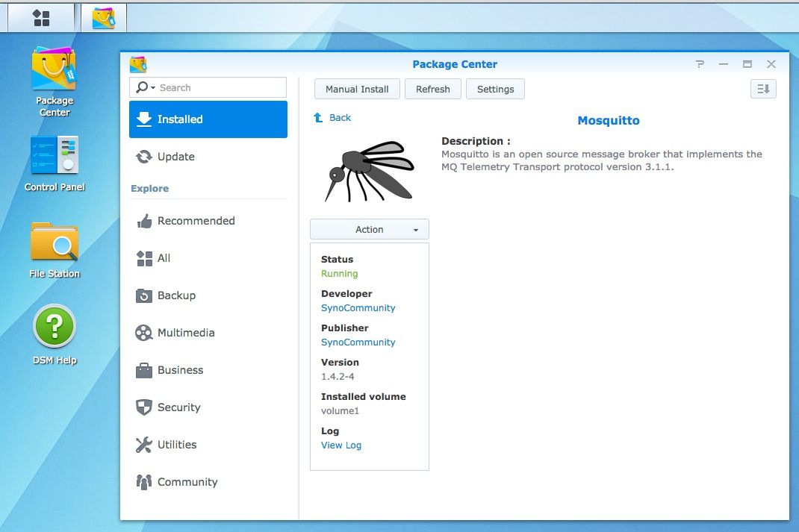Click the Package Center window title icon
Screen dimensions: 799x532
(x=138, y=64)
